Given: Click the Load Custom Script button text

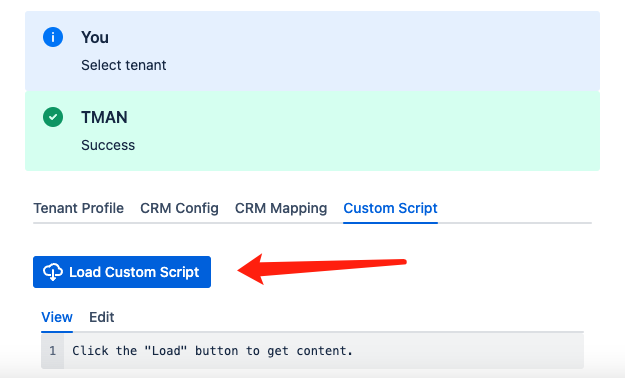Looking at the screenshot, I should pyautogui.click(x=134, y=272).
